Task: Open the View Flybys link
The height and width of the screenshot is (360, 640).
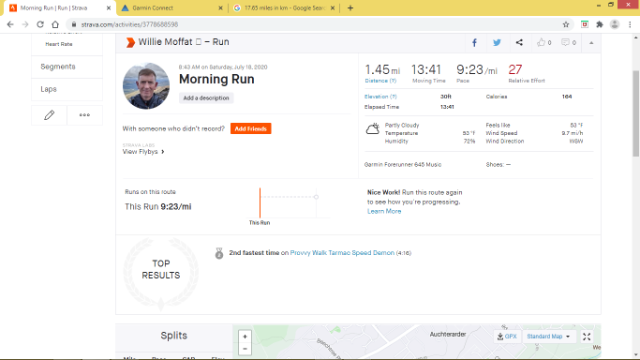Action: [x=143, y=152]
